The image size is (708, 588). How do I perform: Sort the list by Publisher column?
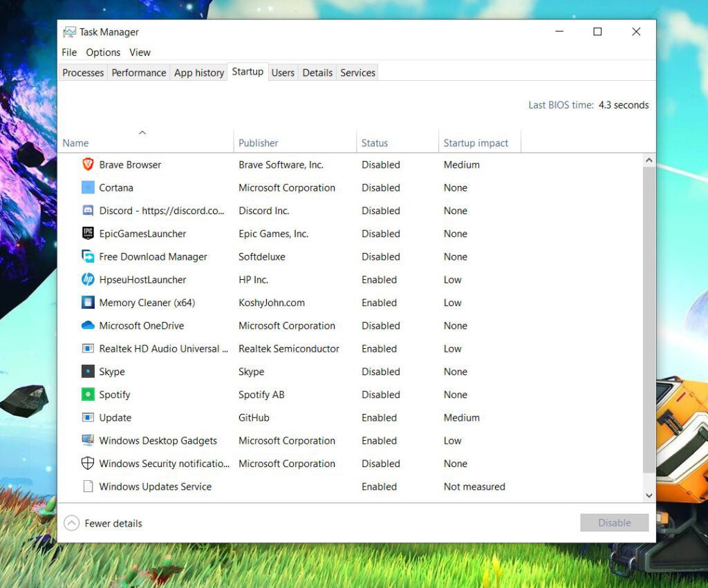click(295, 141)
